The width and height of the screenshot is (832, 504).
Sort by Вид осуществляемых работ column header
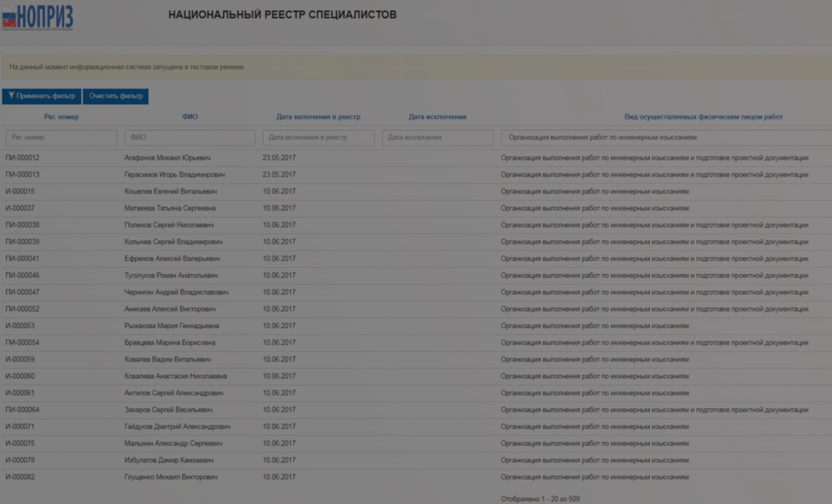(703, 117)
